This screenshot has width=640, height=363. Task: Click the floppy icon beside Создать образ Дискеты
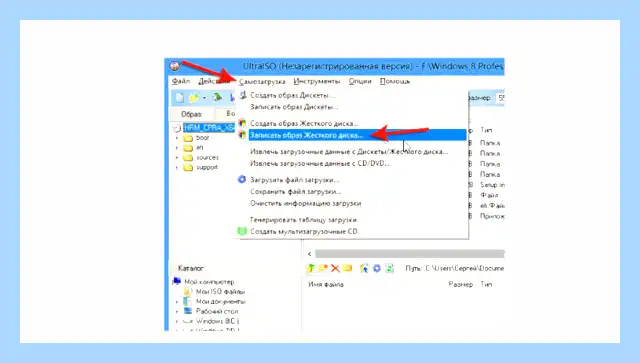(243, 95)
